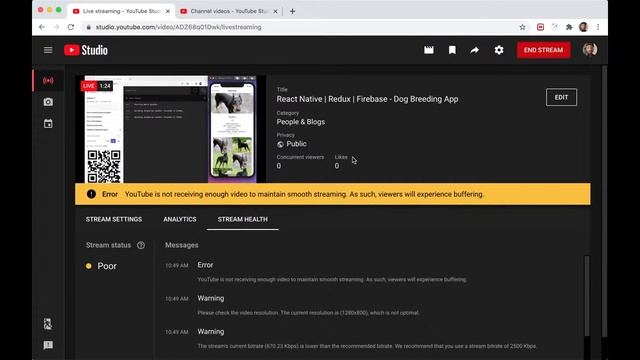Click the live stream preview thumbnail
The image size is (640, 360).
tap(171, 129)
